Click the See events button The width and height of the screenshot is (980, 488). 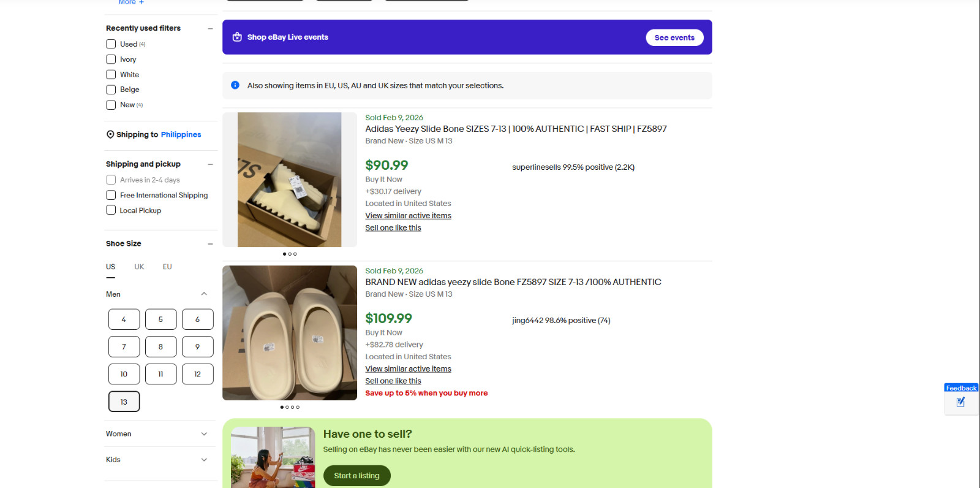coord(674,37)
